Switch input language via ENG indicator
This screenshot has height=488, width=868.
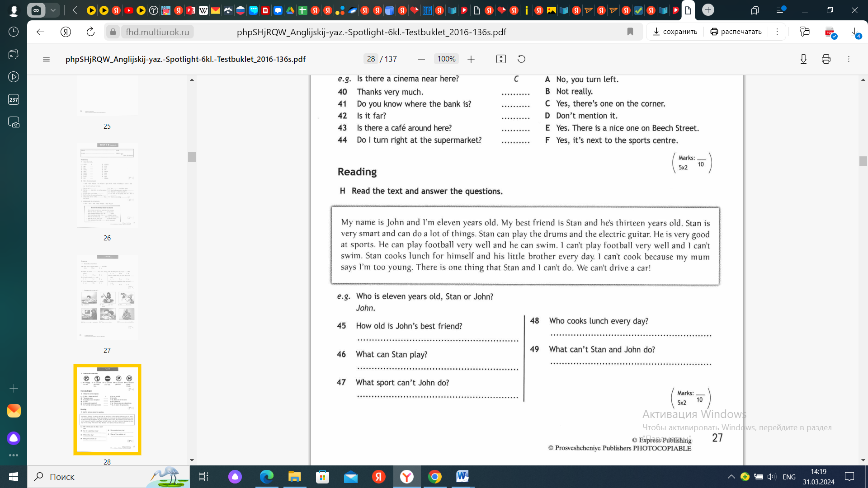pos(789,477)
